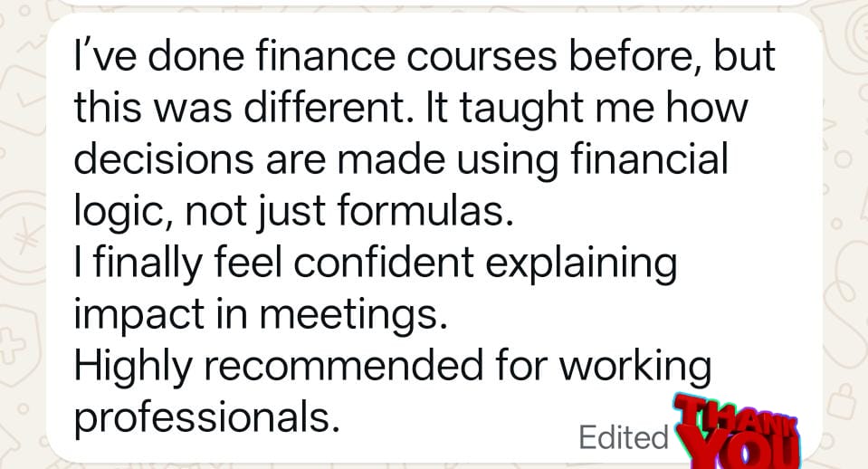This screenshot has width=868, height=469.
Task: Click the word "working" near the sticker
Action: tap(633, 365)
